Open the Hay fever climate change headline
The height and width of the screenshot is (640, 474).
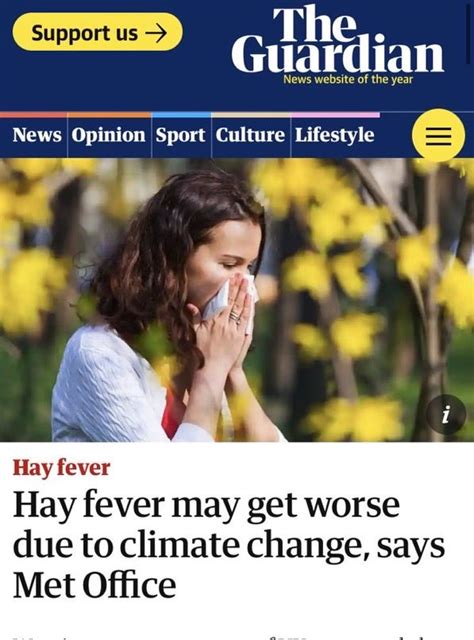point(229,544)
